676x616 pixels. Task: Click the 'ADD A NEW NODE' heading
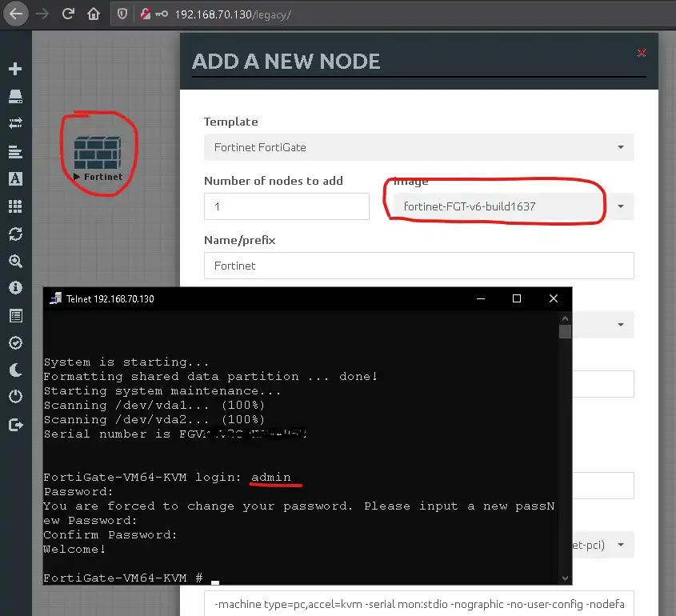pos(286,62)
